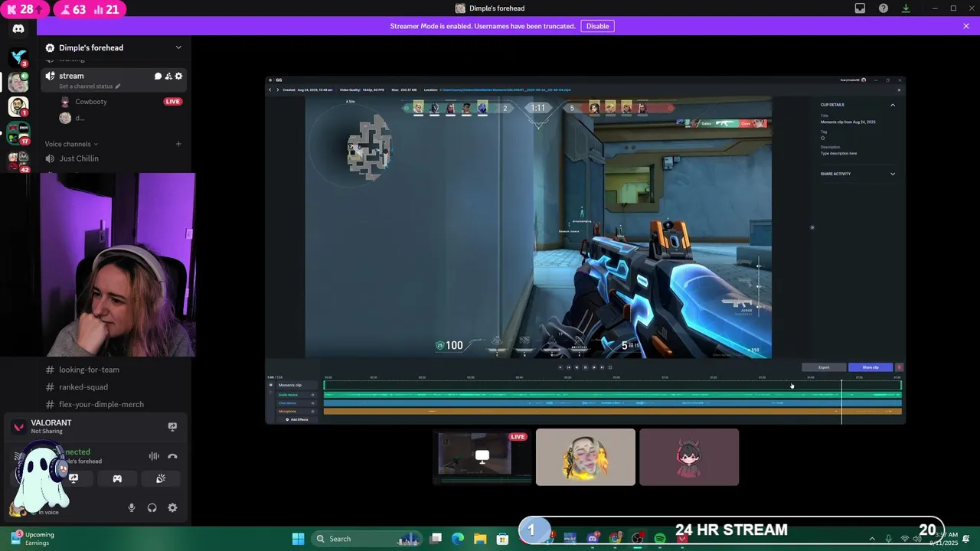Toggle Chat device track visibility
This screenshot has width=980, height=551.
pos(312,403)
